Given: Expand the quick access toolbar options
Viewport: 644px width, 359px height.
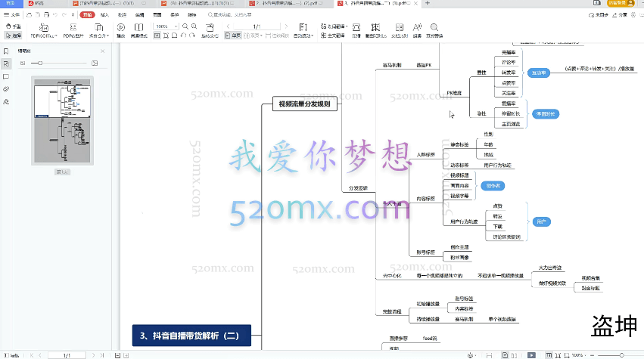Looking at the screenshot, I should coord(73,15).
